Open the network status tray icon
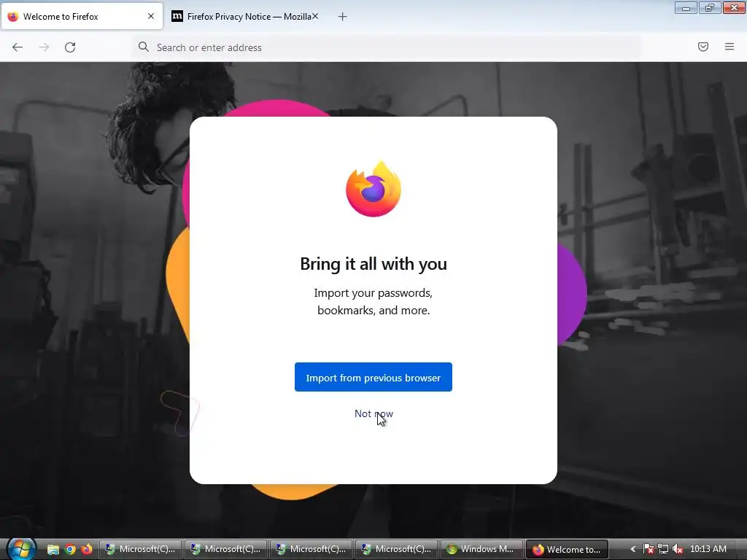Image resolution: width=747 pixels, height=560 pixels. pos(662,549)
